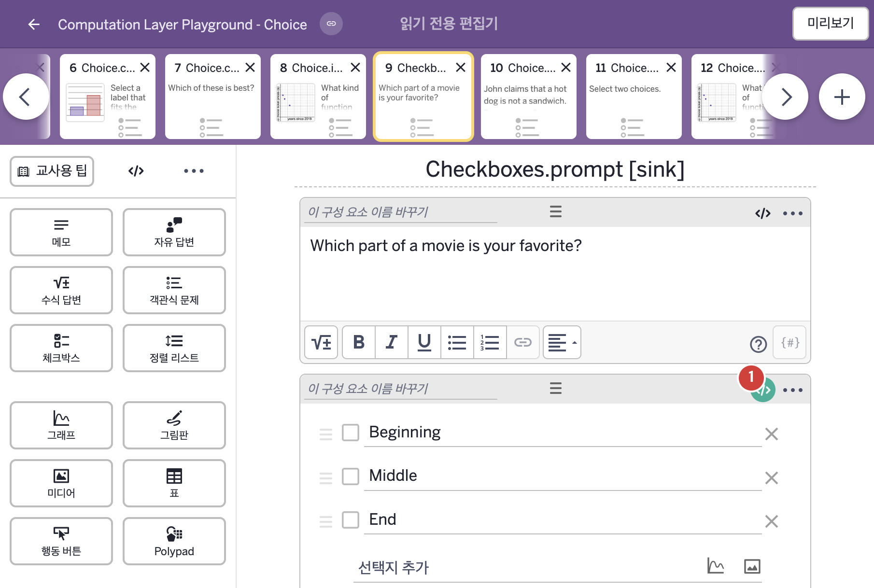Open the 교사용 팁 teacher tips button
Image resolution: width=874 pixels, height=588 pixels.
point(52,171)
